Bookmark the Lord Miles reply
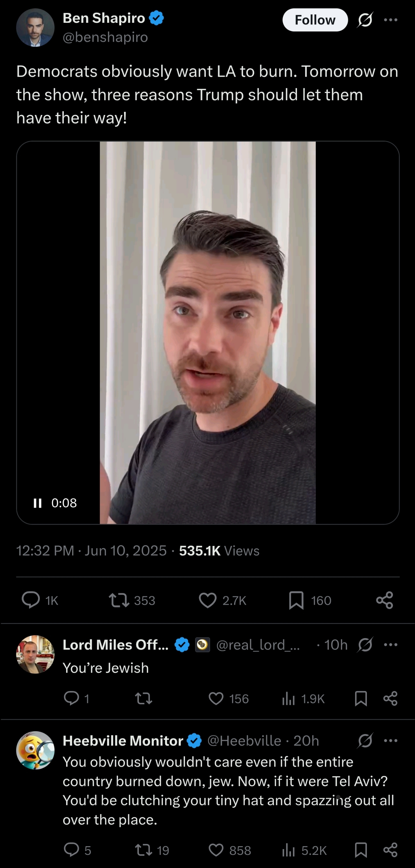This screenshot has height=868, width=415. coord(361,698)
